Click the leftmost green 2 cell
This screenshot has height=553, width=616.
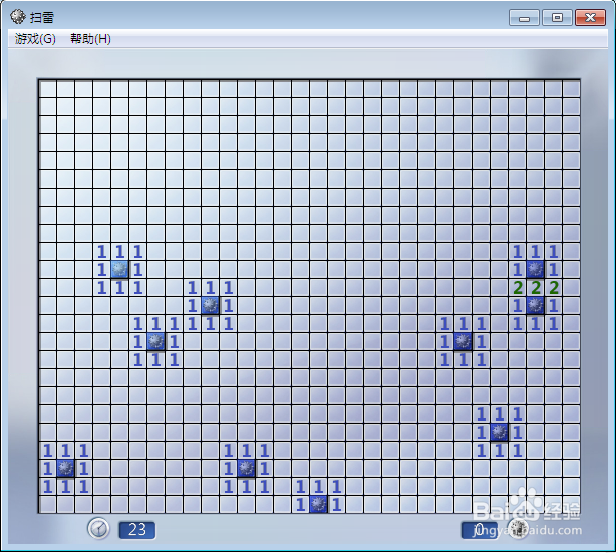(x=517, y=287)
